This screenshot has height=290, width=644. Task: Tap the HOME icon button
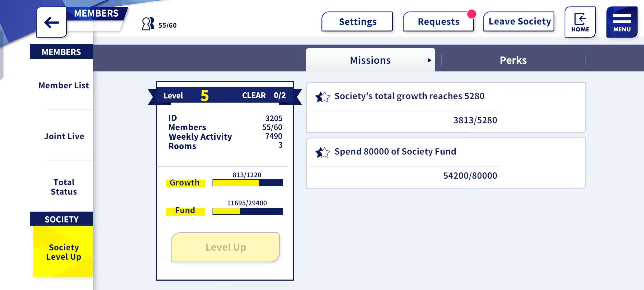pos(580,22)
